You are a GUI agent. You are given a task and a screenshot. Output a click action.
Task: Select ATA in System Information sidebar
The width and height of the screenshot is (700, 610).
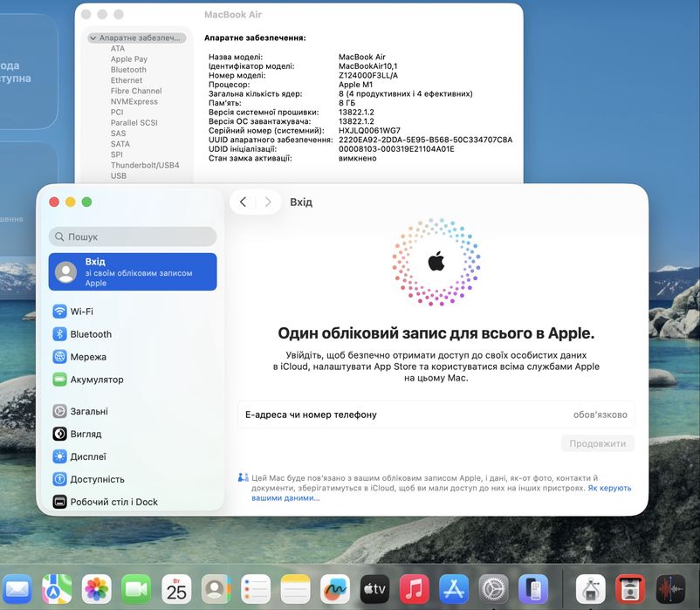pos(118,48)
